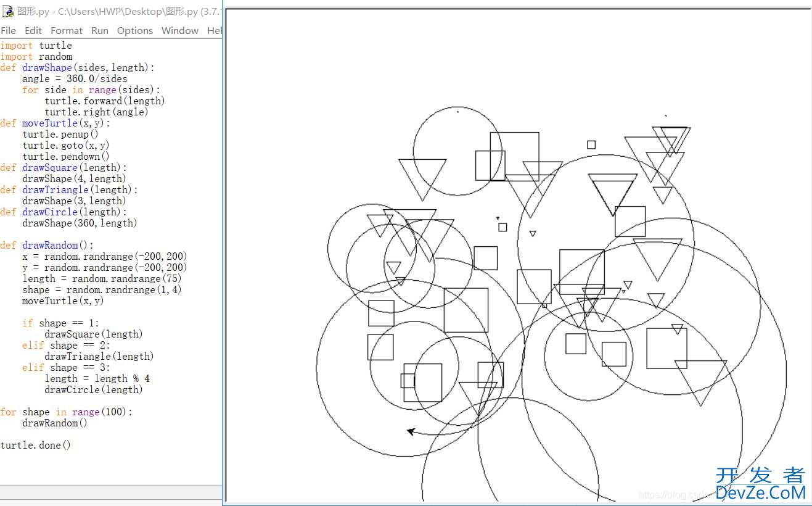The image size is (812, 506).
Task: Click the IDLE Python file icon in title bar
Action: [x=7, y=11]
